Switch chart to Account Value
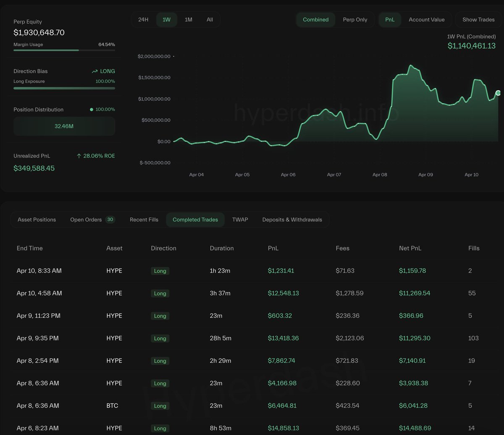The image size is (504, 435). (x=426, y=20)
